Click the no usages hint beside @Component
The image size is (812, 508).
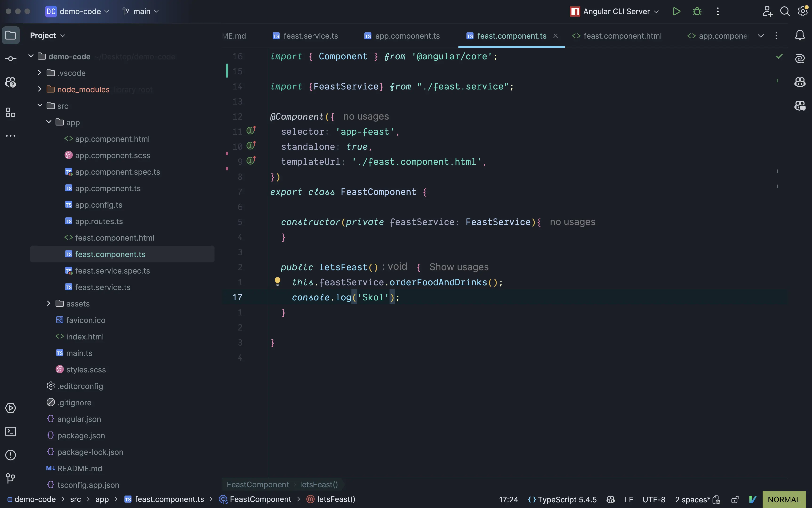[x=366, y=116]
